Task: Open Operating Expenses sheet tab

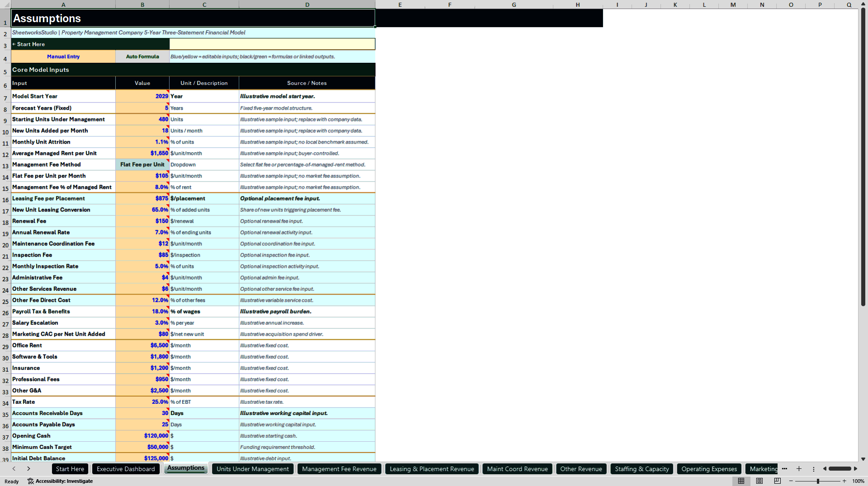Action: [x=709, y=469]
